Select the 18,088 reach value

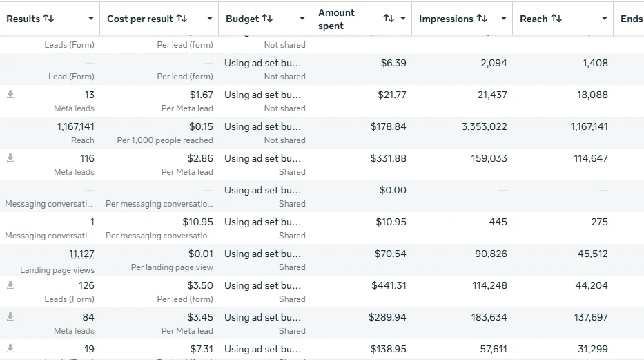click(592, 95)
